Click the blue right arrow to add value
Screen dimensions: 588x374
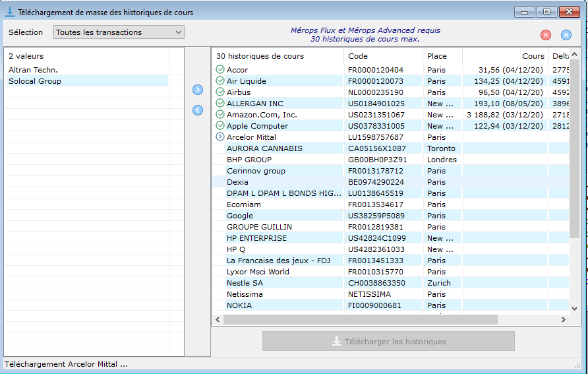click(198, 90)
